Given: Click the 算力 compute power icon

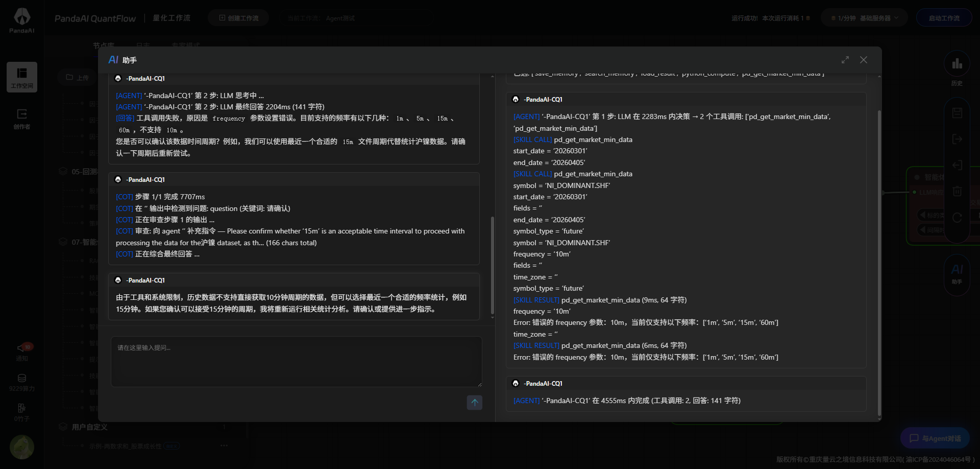Looking at the screenshot, I should click(22, 382).
